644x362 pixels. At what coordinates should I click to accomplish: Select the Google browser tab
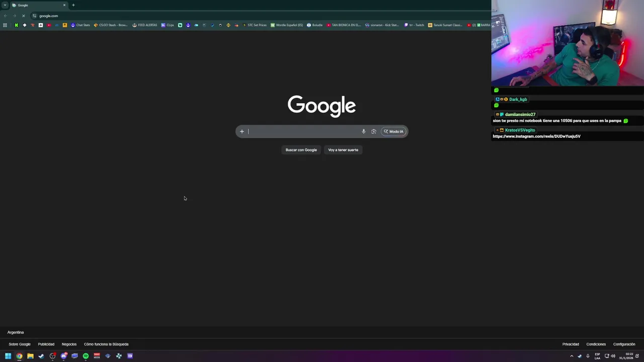(x=39, y=5)
